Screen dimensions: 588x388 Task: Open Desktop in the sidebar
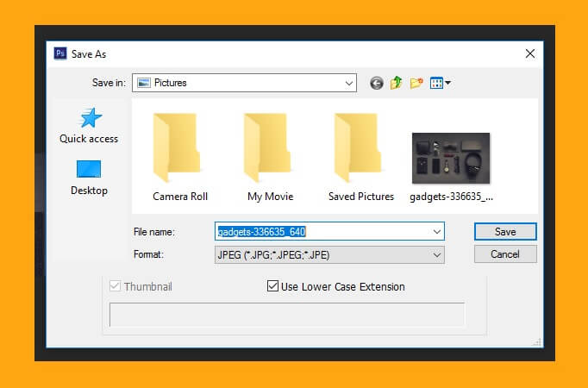click(x=89, y=178)
